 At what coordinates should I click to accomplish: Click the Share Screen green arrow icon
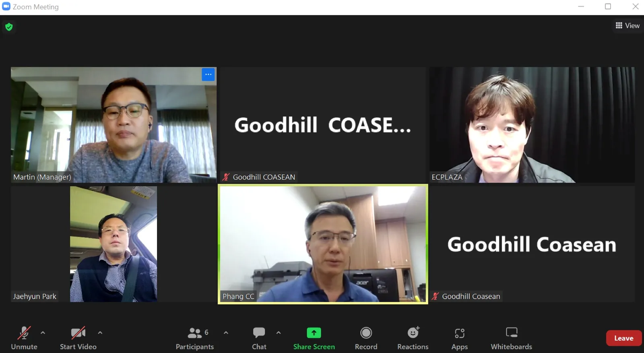tap(314, 333)
